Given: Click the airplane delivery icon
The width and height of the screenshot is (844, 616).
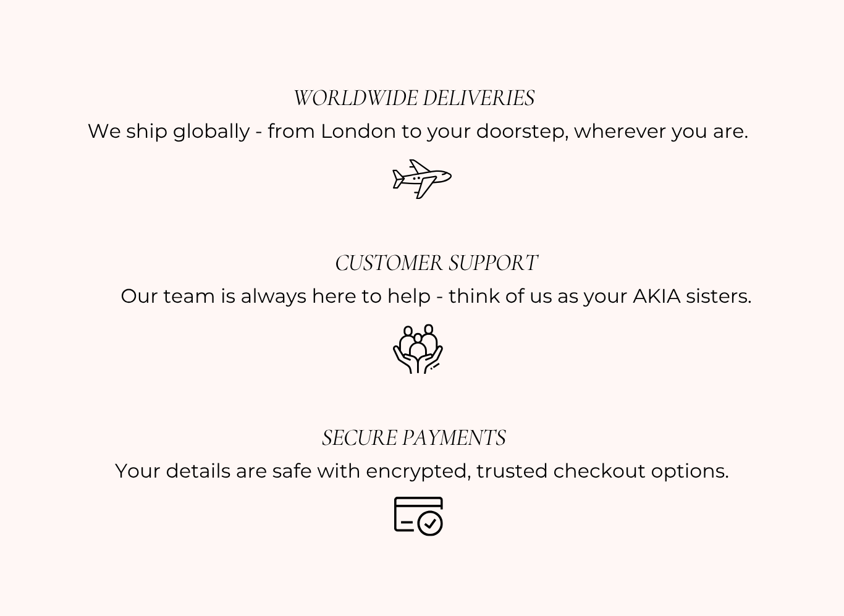Looking at the screenshot, I should point(422,179).
